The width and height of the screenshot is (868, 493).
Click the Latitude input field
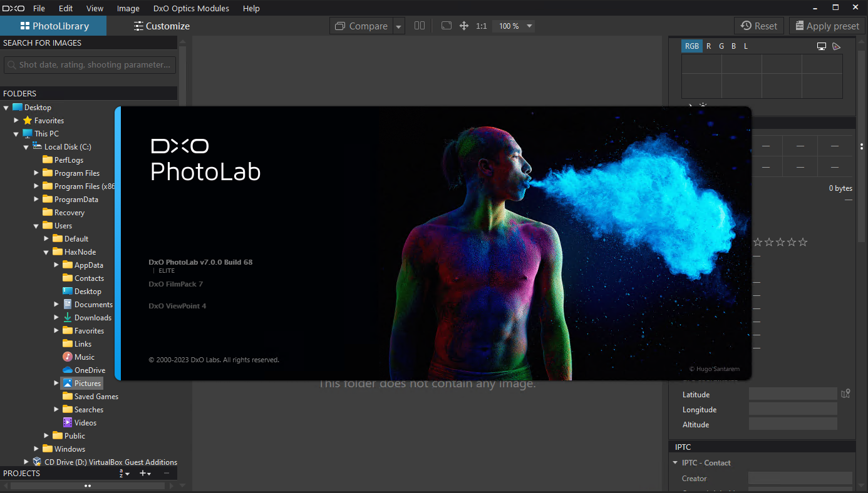click(x=793, y=394)
